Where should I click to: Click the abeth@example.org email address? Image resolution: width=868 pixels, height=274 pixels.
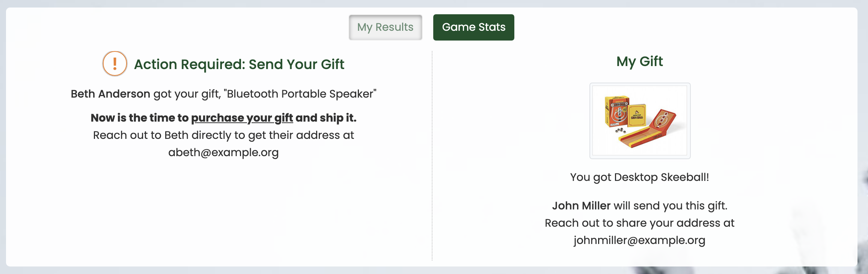223,152
